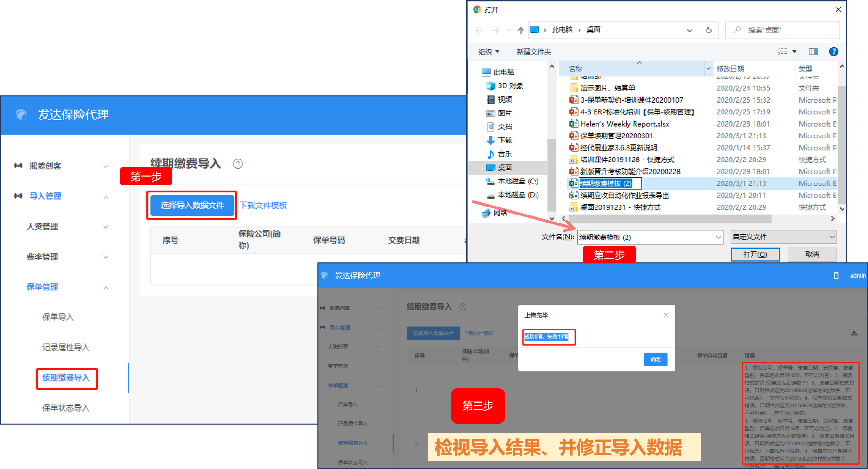Click the blue help icon in file dialog toolbar
The image size is (868, 469).
pyautogui.click(x=833, y=52)
